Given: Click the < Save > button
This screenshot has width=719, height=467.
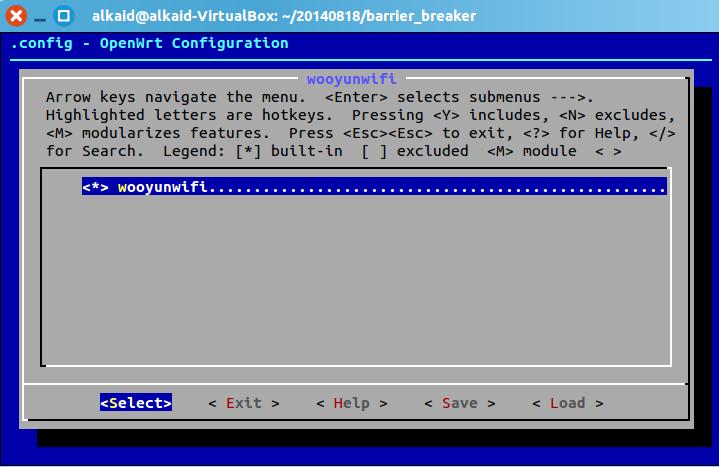Looking at the screenshot, I should pos(460,403).
